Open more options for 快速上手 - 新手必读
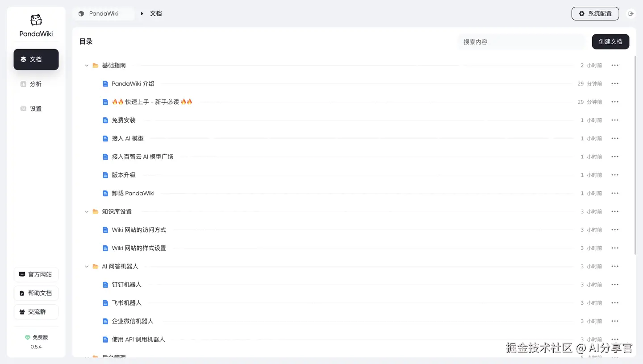 (x=615, y=102)
